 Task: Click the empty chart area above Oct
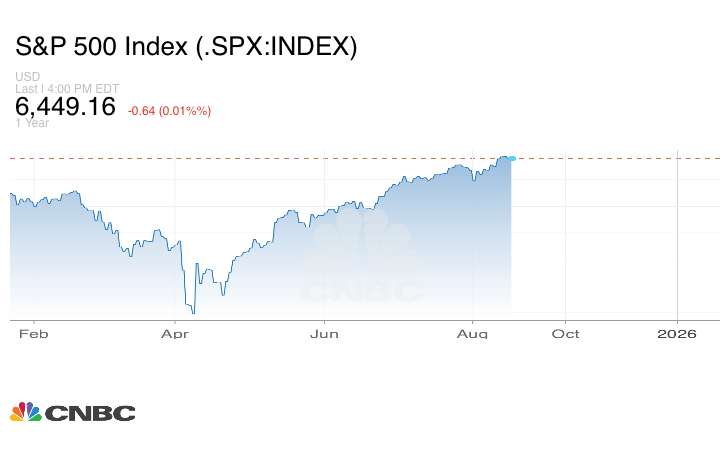tap(566, 240)
